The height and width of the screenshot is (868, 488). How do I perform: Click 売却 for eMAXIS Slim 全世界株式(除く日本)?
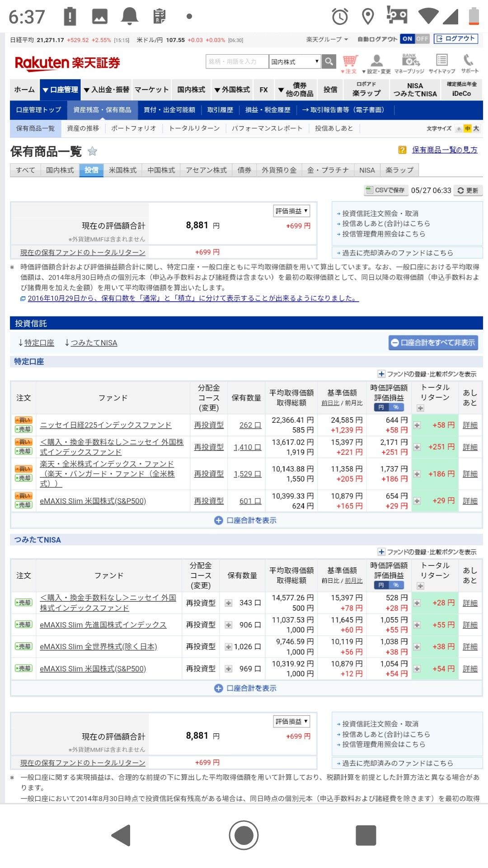click(23, 646)
